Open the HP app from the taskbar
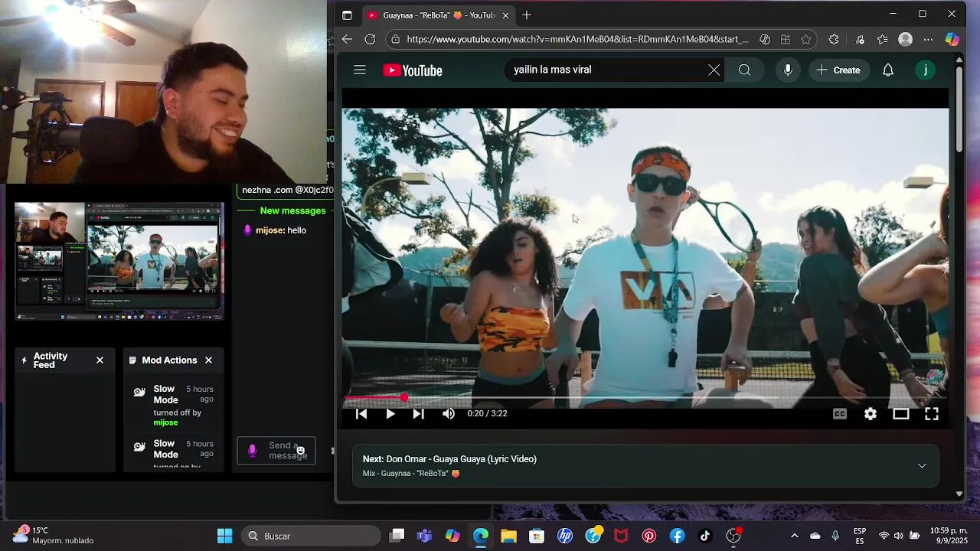980x551 pixels. point(565,536)
